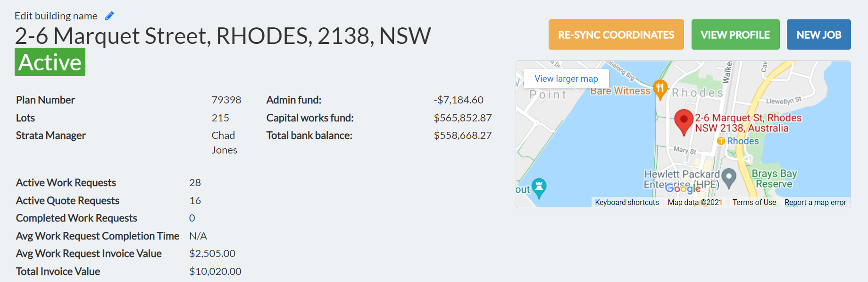The image size is (868, 282).
Task: Click the grey Hewlett Packard Enterprise pin
Action: point(729,177)
